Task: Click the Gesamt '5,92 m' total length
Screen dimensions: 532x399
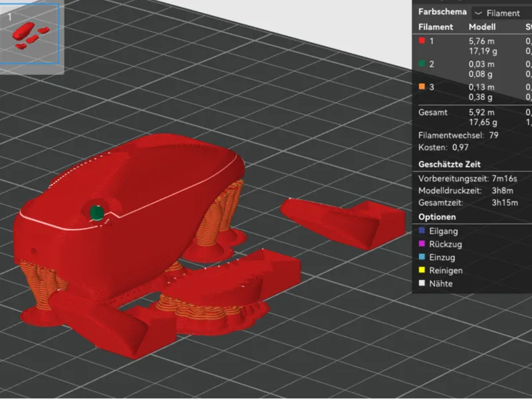Action: [x=481, y=112]
